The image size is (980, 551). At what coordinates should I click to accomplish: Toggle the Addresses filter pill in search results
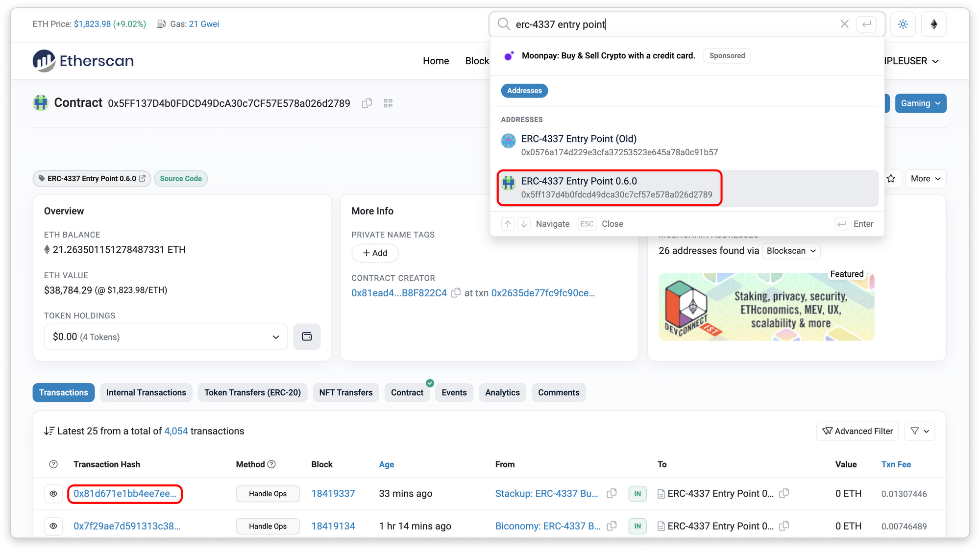click(524, 91)
